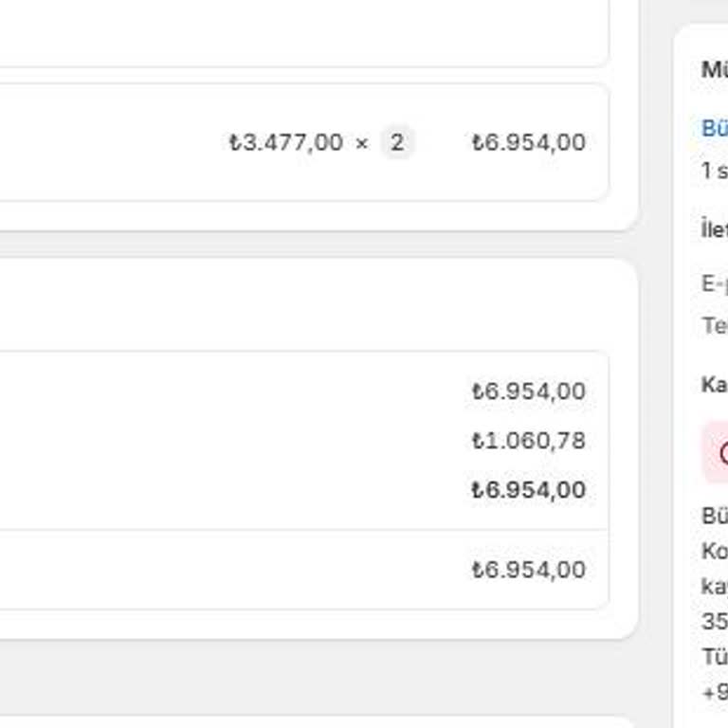Click the bold ₺6.954,00 total
Viewport: 728px width, 728px height.
click(x=528, y=490)
